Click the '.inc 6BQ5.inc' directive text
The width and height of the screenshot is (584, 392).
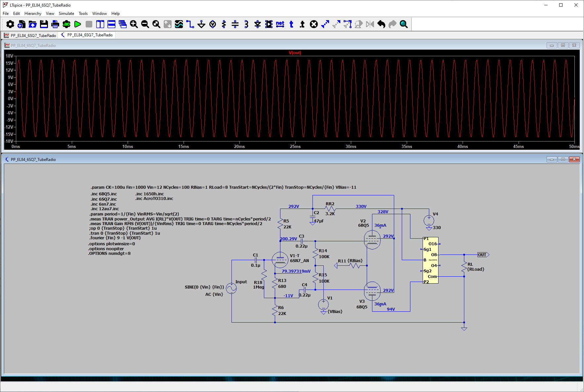click(x=104, y=194)
